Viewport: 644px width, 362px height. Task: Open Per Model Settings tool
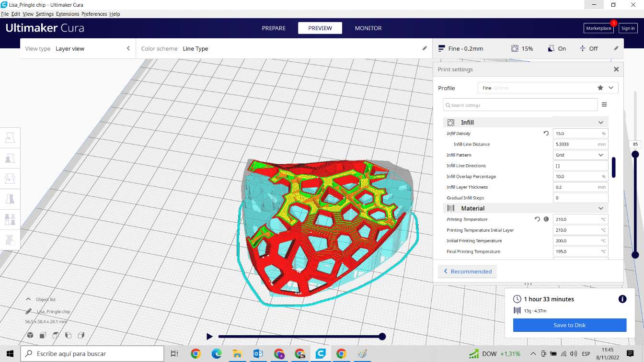tap(10, 219)
